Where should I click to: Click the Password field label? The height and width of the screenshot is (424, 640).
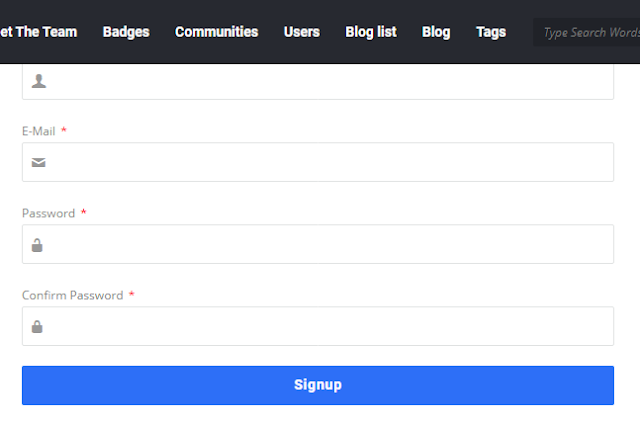[49, 213]
